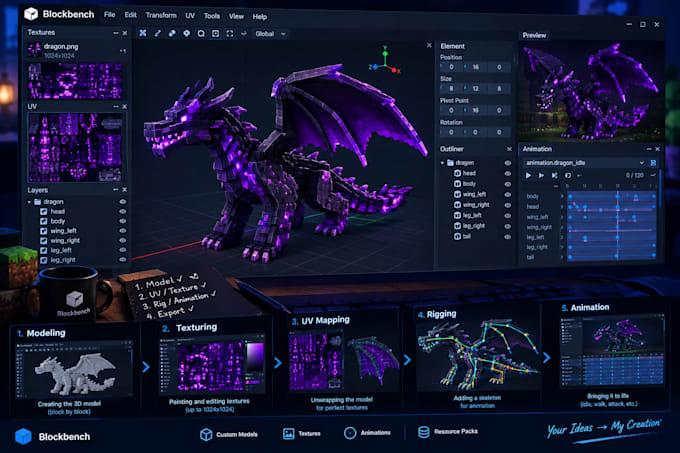
Task: Click the timeline playhead marker line
Action: point(618,223)
